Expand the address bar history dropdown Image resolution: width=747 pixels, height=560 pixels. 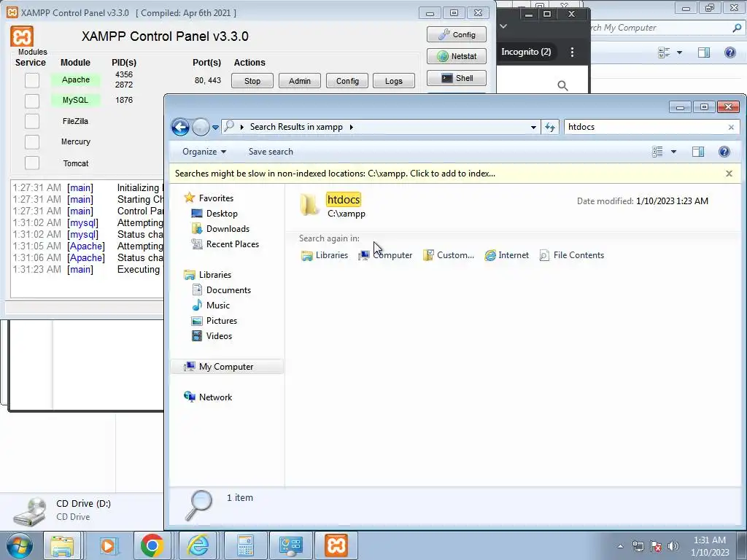point(533,127)
